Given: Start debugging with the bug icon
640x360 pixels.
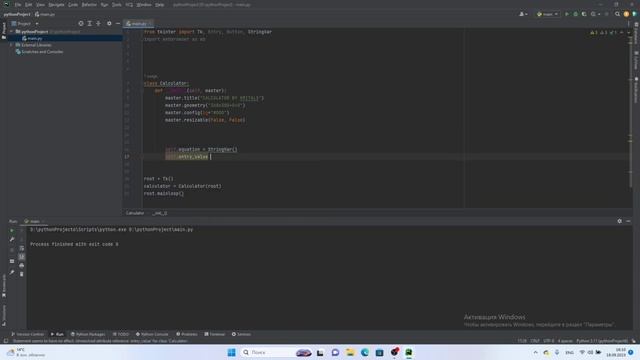Looking at the screenshot, I should pyautogui.click(x=576, y=14).
